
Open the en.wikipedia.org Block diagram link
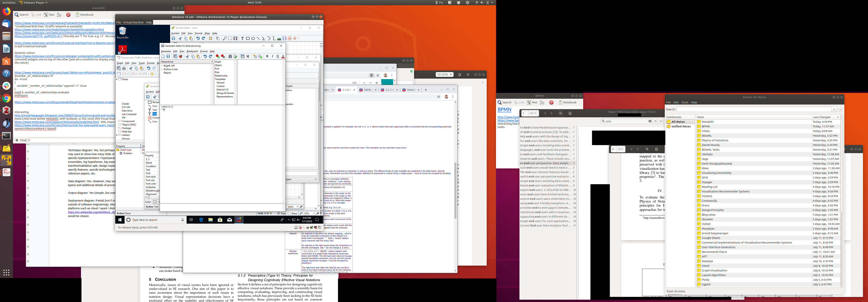pos(91,212)
